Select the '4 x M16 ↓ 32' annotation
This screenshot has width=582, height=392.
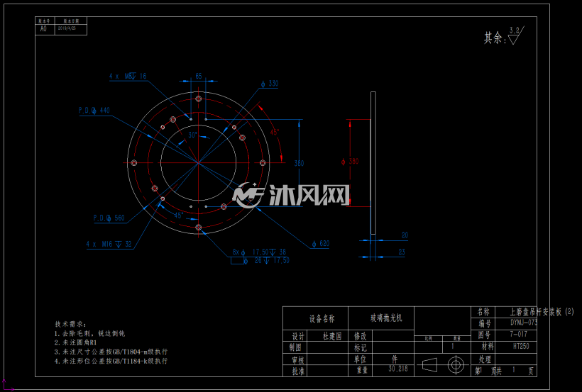pos(109,244)
